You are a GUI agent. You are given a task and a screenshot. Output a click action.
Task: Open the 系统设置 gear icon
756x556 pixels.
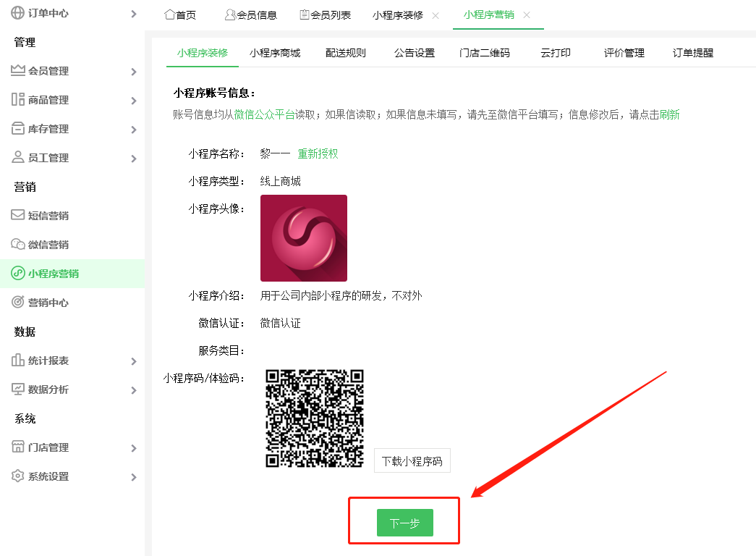[x=18, y=476]
